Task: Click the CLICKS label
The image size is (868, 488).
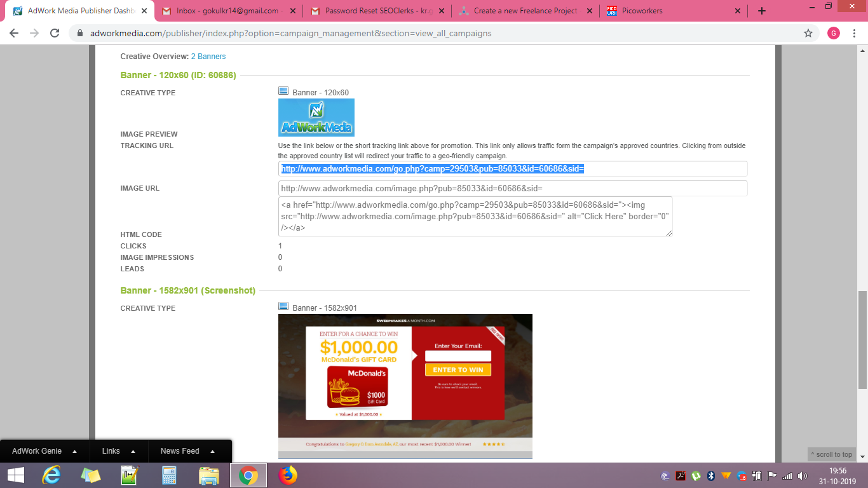Action: tap(133, 246)
